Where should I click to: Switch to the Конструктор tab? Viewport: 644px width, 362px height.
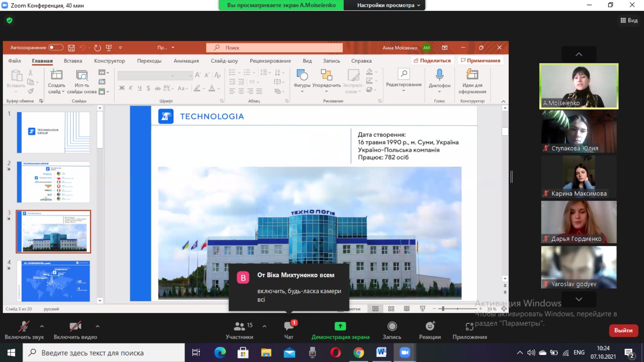(x=109, y=61)
